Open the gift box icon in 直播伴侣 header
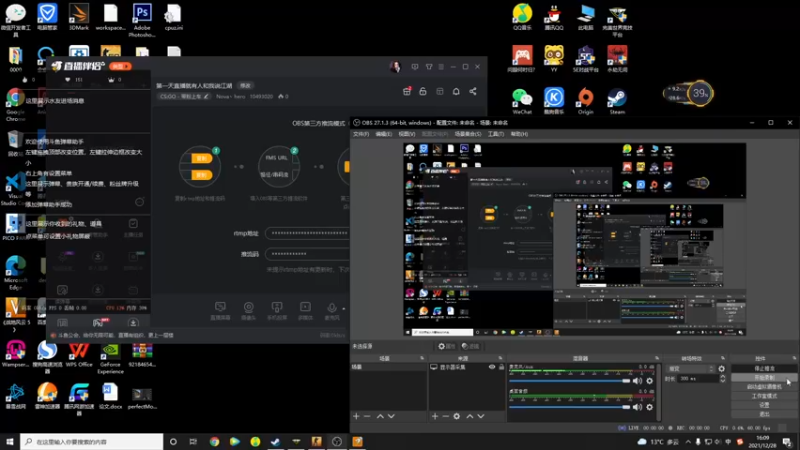800x450 pixels. click(407, 91)
